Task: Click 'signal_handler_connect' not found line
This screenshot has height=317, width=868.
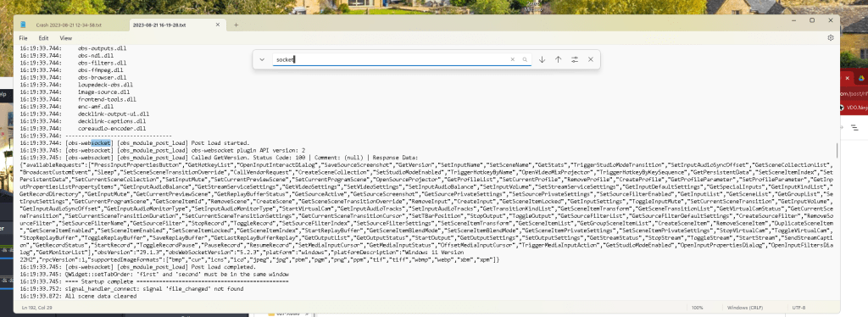Action: (131, 288)
